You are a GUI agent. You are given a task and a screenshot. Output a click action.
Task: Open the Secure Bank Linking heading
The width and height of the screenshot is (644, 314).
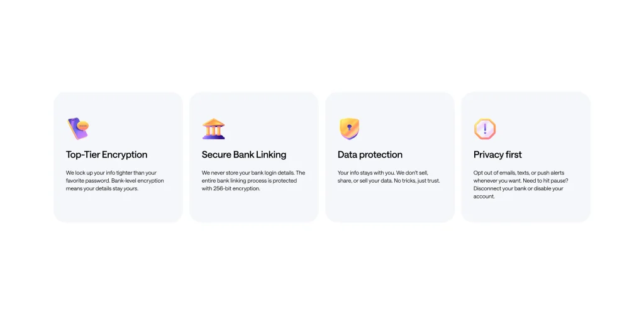point(243,154)
